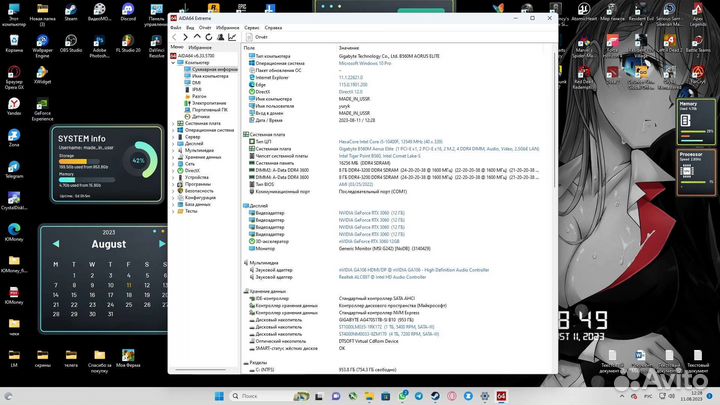Click the AIDA64 back navigation arrow
Viewport: 720px width, 405px height.
(x=174, y=37)
